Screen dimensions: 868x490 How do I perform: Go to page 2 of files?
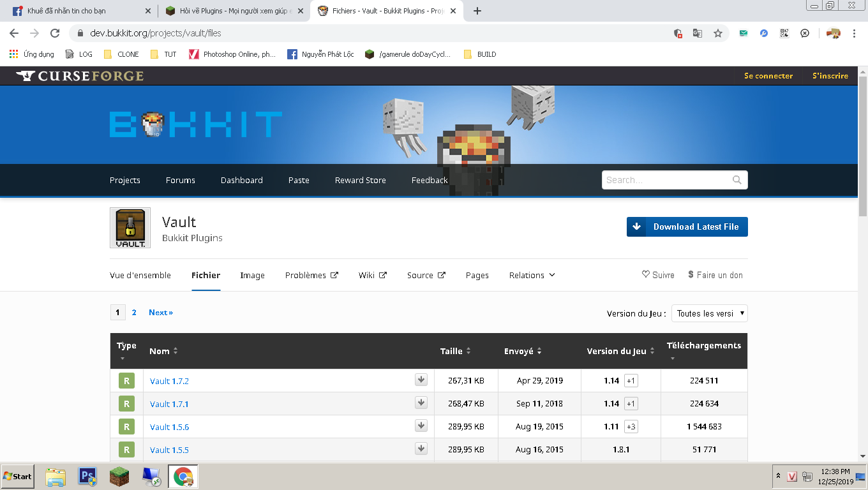click(134, 312)
